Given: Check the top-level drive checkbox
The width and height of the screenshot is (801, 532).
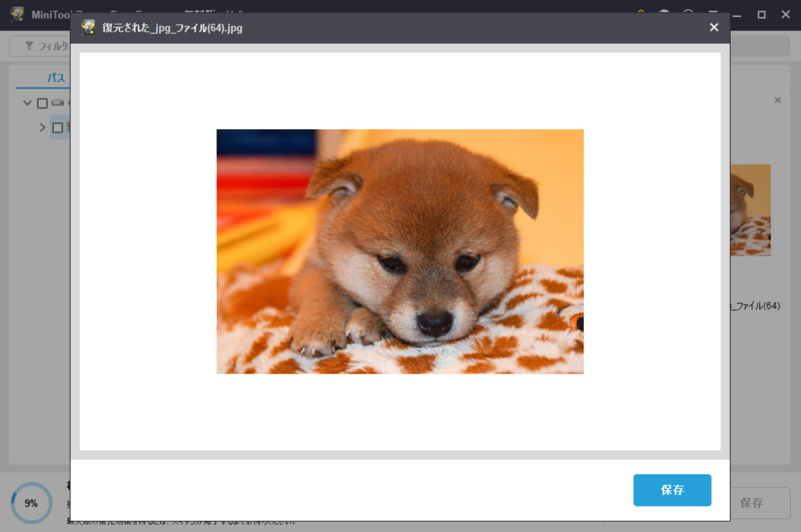Looking at the screenshot, I should coord(42,103).
